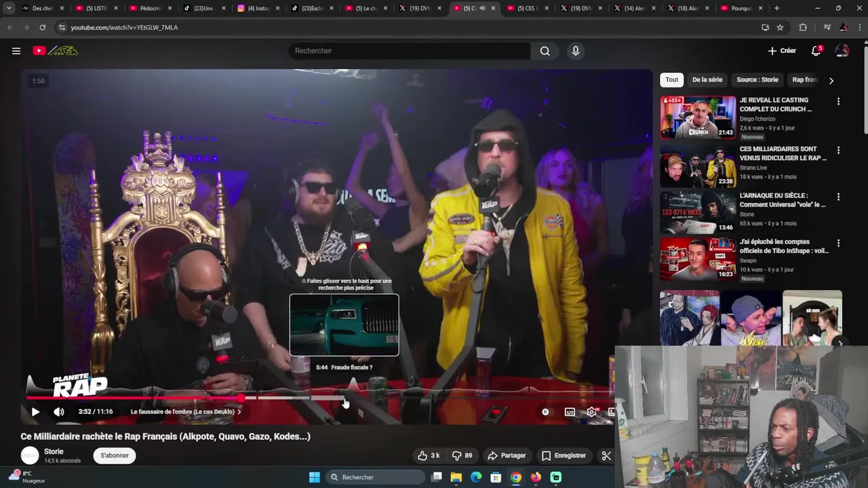Toggle subtitles in the player
The width and height of the screenshot is (868, 488).
click(570, 411)
